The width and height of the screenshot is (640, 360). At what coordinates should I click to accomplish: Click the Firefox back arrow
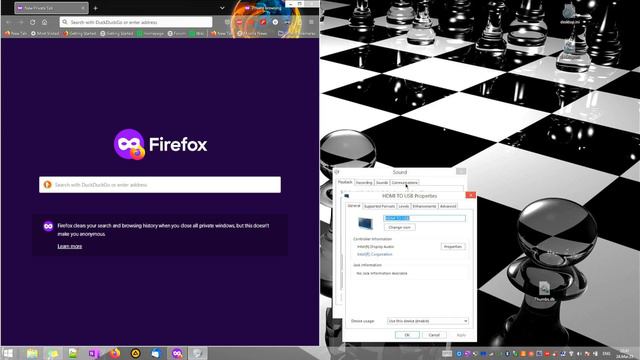[x=8, y=22]
